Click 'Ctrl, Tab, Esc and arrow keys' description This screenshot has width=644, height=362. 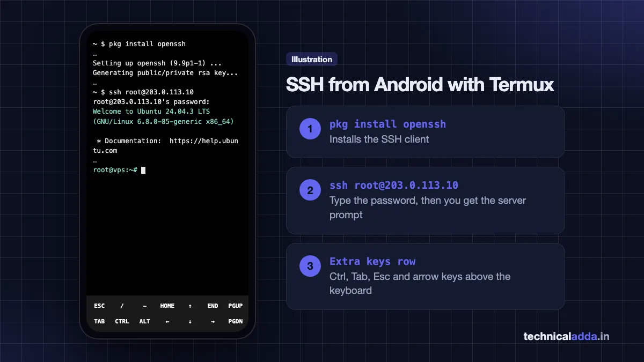tap(420, 284)
